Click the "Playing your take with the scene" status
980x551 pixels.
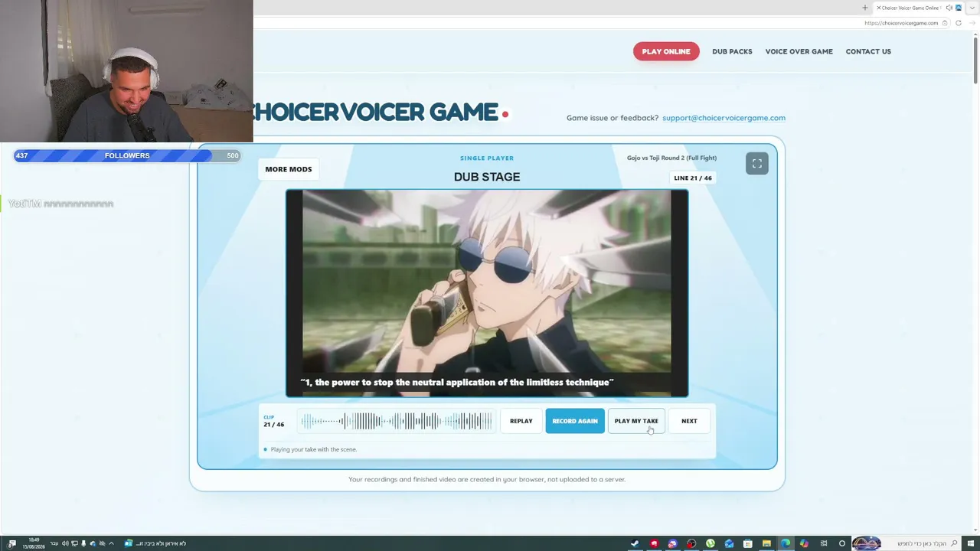[x=314, y=450]
